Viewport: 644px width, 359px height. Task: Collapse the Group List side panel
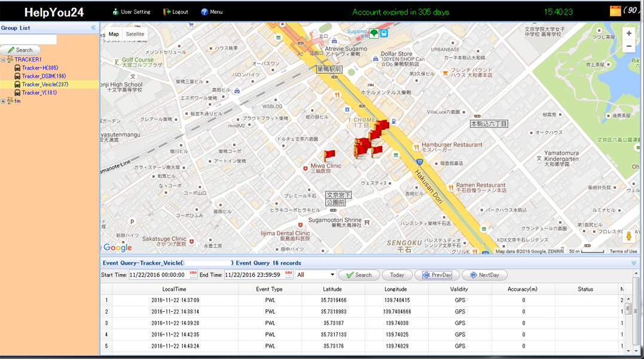(x=93, y=28)
